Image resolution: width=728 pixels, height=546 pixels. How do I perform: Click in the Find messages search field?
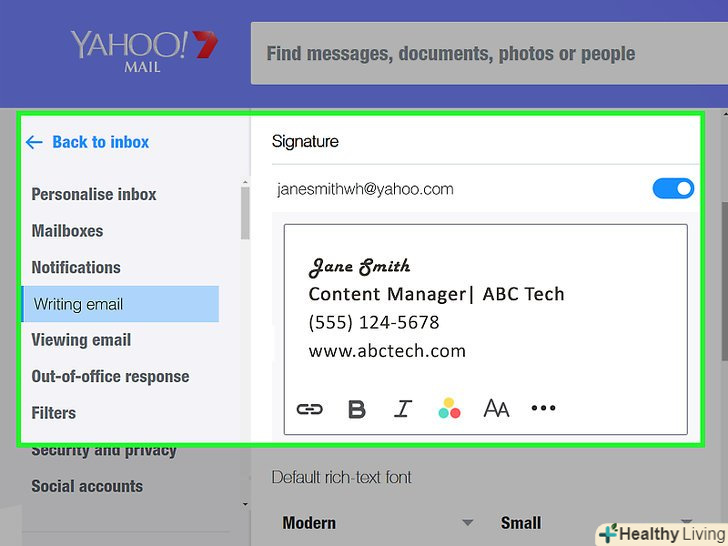tap(480, 53)
